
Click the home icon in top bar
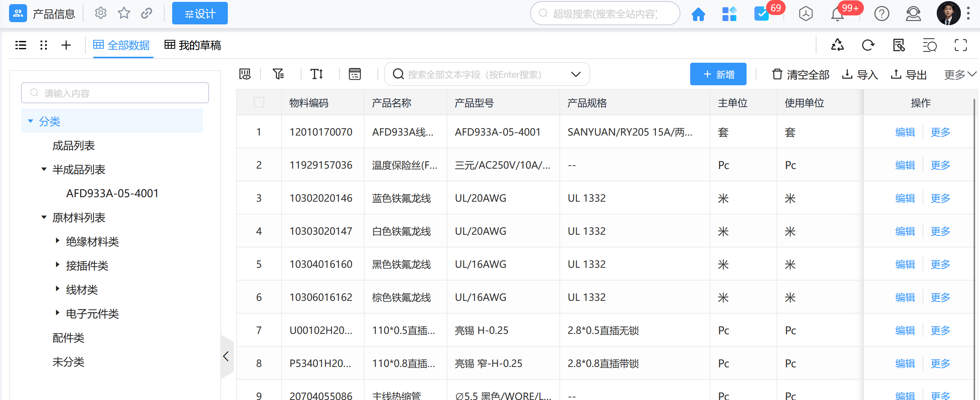[x=698, y=14]
